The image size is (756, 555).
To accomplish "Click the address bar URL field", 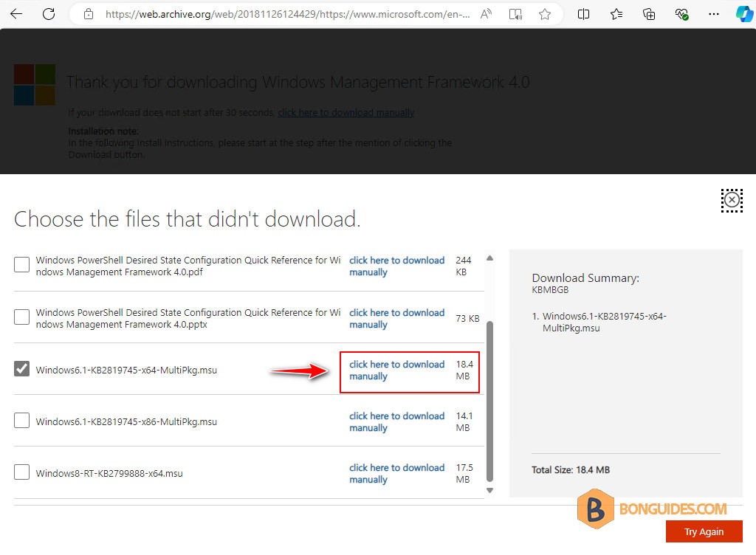I will (x=287, y=14).
